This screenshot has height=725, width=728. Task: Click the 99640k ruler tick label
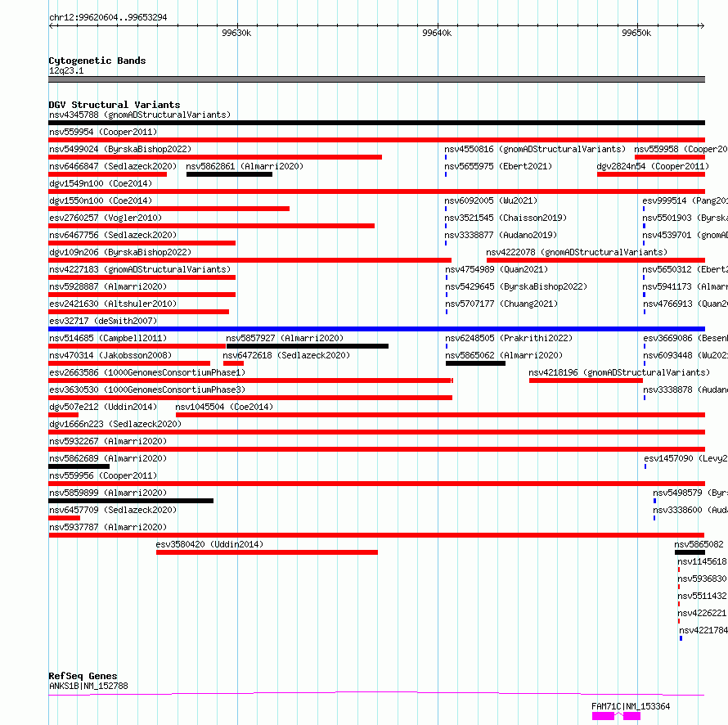(437, 33)
